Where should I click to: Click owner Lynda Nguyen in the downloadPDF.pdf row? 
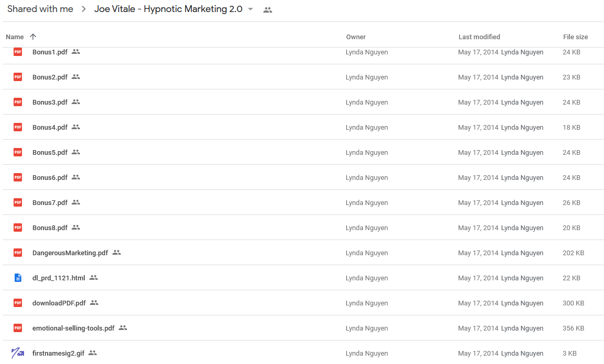[367, 303]
